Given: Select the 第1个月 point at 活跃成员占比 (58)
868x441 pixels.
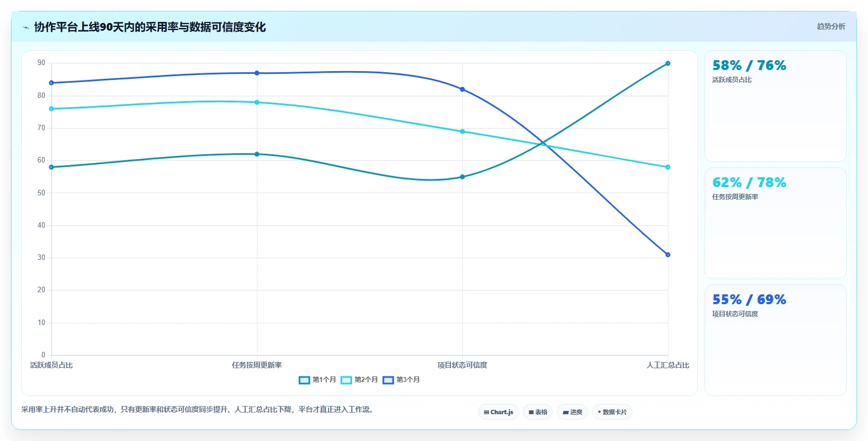Looking at the screenshot, I should coord(51,167).
